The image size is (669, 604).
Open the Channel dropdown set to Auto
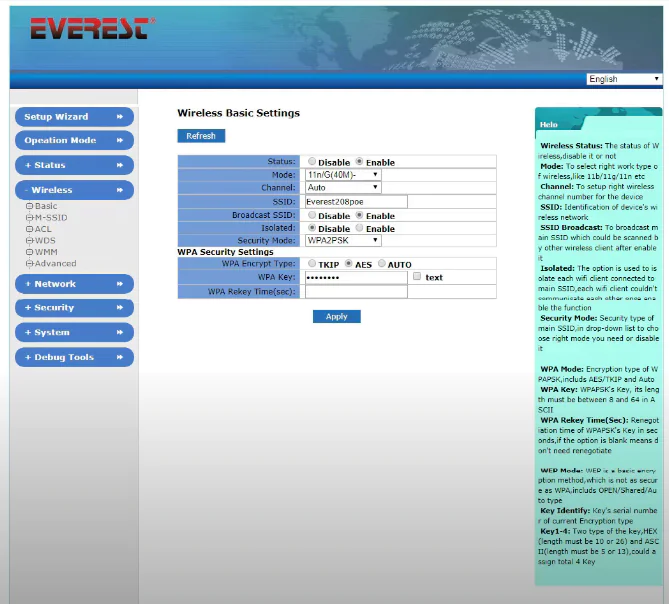(343, 187)
